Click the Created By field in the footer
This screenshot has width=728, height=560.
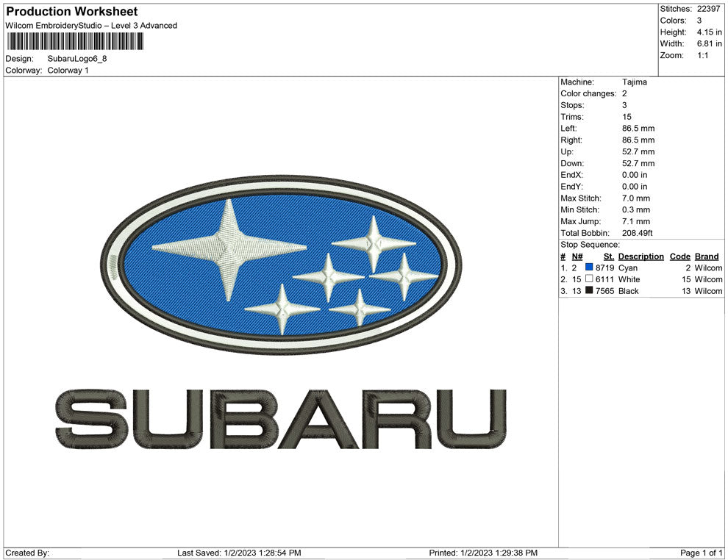[x=25, y=553]
